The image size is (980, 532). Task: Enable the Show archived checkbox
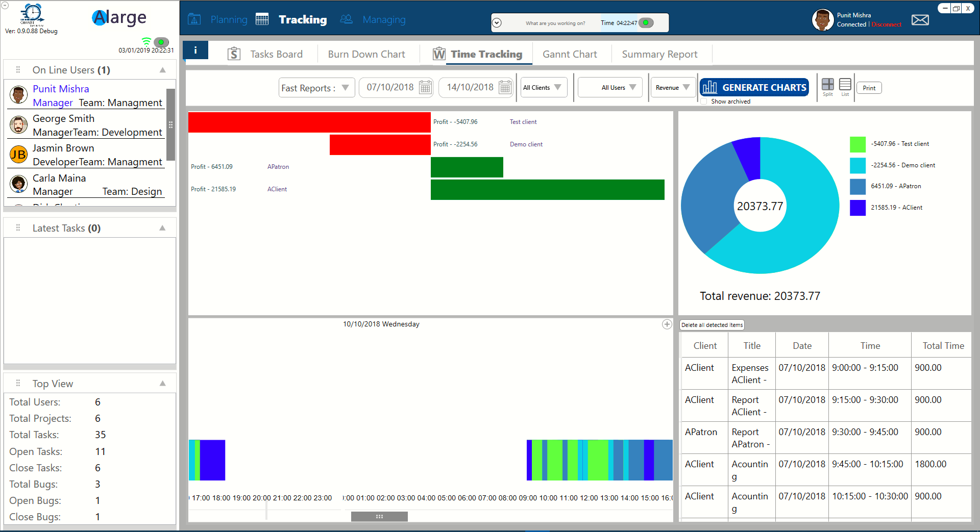click(x=704, y=102)
